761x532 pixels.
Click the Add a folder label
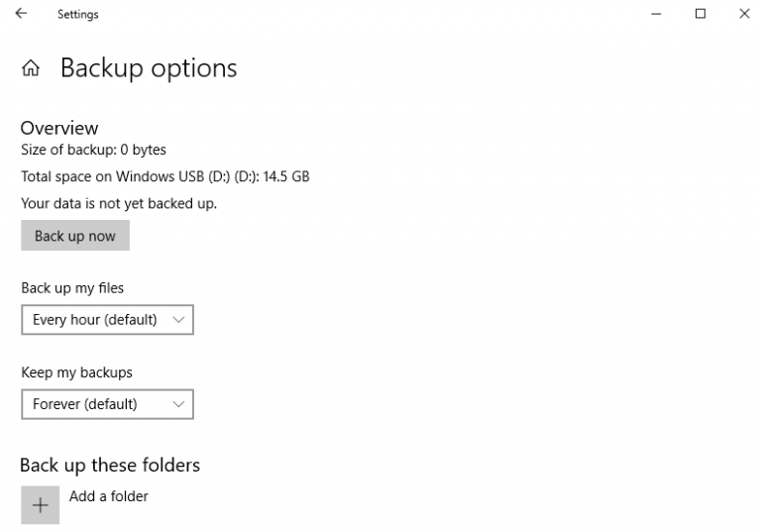pyautogui.click(x=109, y=496)
